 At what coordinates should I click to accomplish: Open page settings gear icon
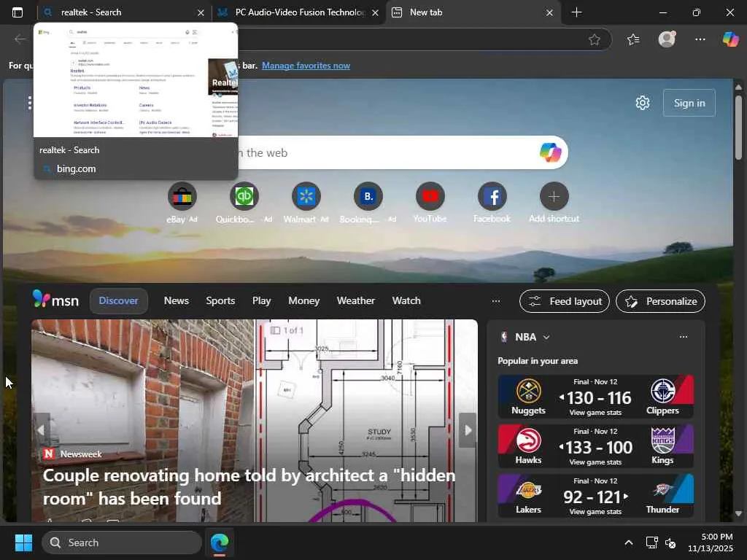(x=642, y=103)
